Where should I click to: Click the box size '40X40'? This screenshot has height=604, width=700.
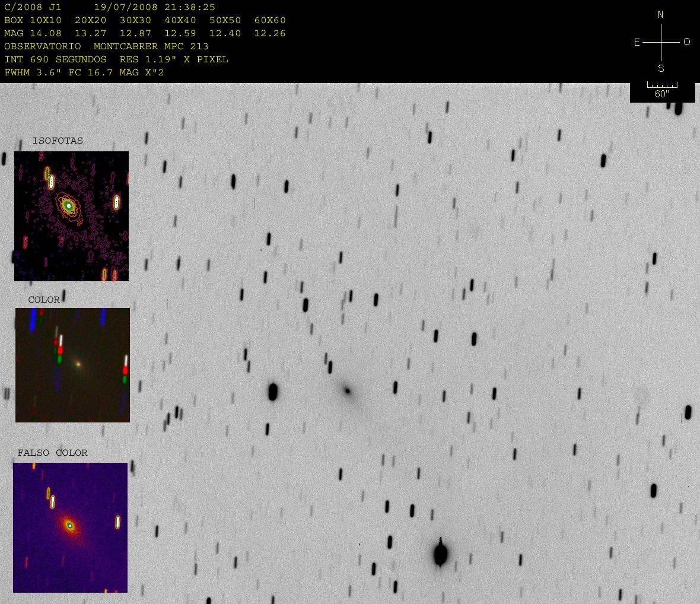[x=180, y=21]
